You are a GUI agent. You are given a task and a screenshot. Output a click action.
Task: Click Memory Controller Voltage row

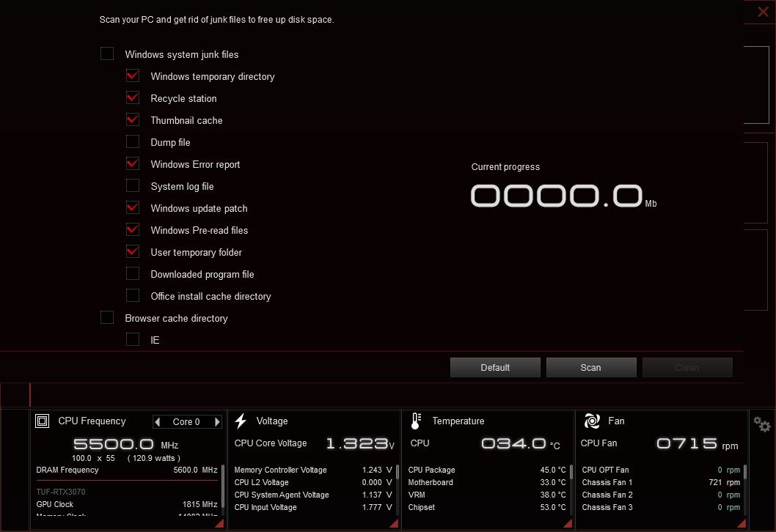(x=312, y=470)
